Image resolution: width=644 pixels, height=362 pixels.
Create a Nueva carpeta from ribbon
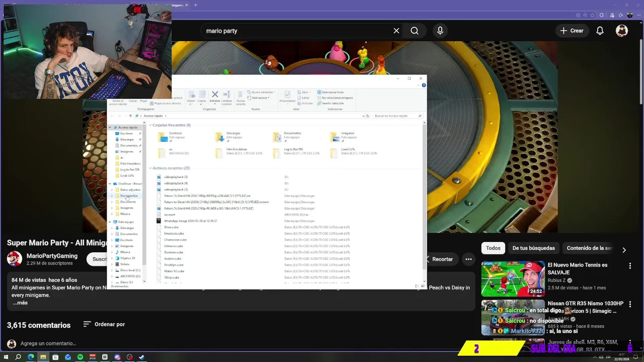[x=240, y=98]
